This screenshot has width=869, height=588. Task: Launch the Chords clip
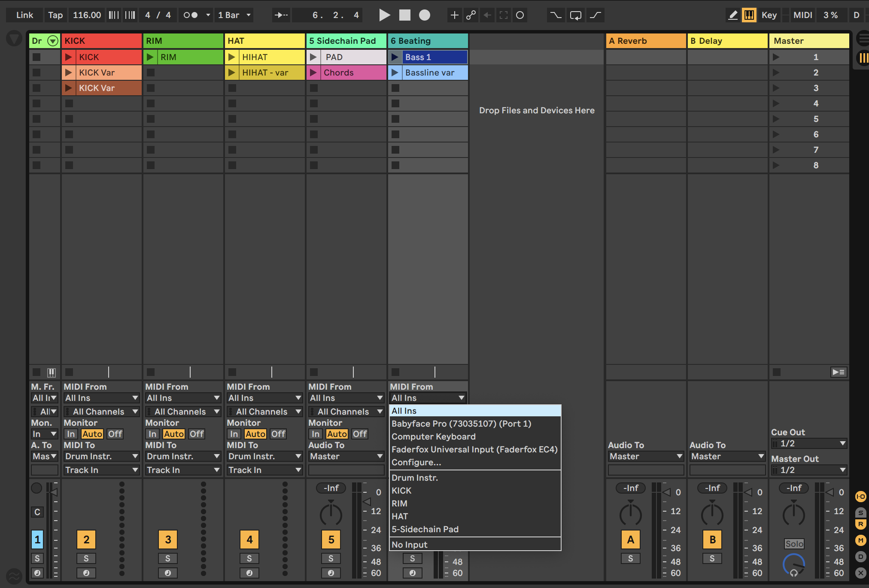pyautogui.click(x=313, y=73)
